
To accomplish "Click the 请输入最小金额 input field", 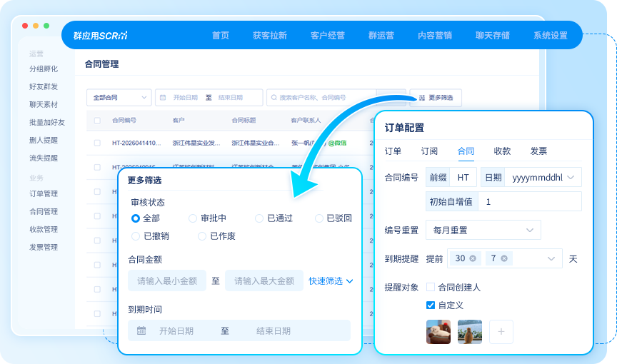I will (x=167, y=280).
